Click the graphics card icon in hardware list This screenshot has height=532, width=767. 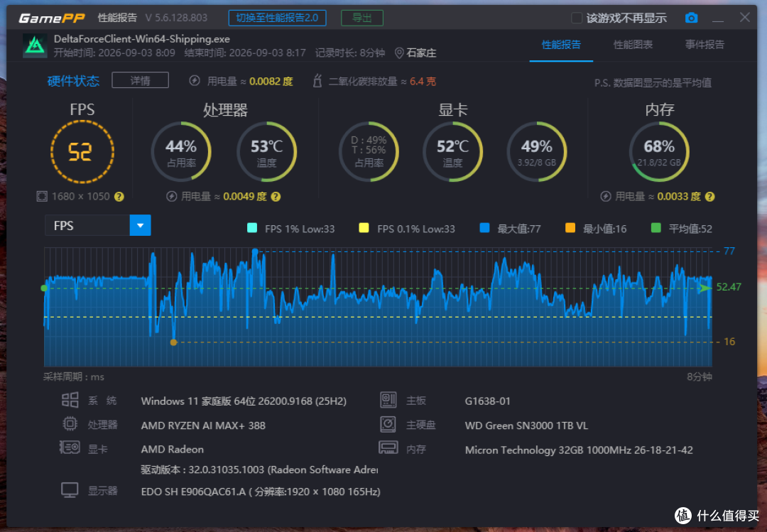coord(70,447)
